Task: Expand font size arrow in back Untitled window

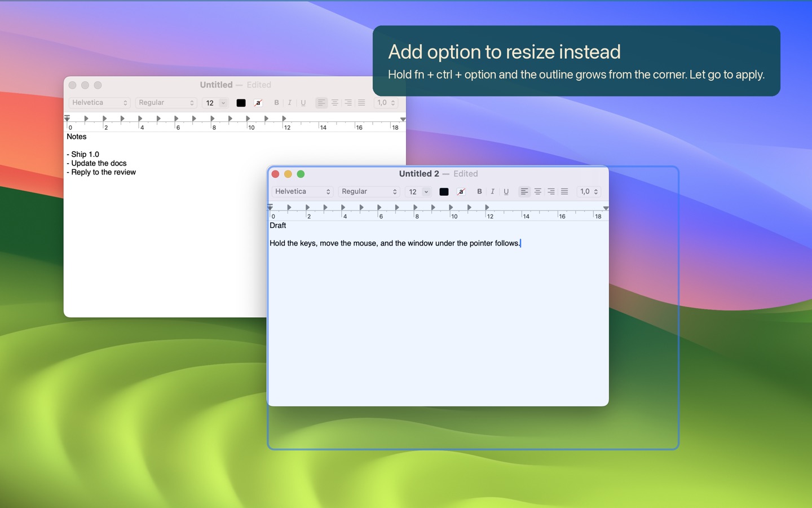Action: [x=223, y=103]
